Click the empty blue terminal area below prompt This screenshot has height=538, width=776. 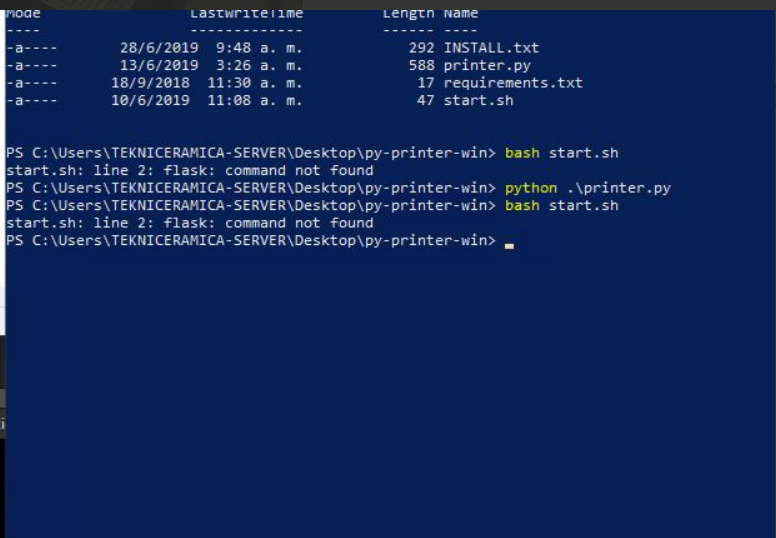(388, 391)
